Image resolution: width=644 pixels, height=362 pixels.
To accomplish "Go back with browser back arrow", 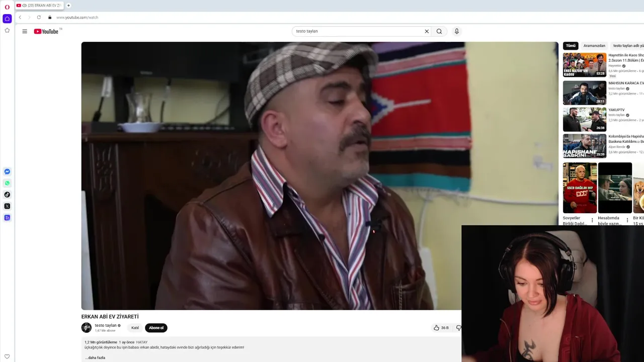I will tap(20, 17).
